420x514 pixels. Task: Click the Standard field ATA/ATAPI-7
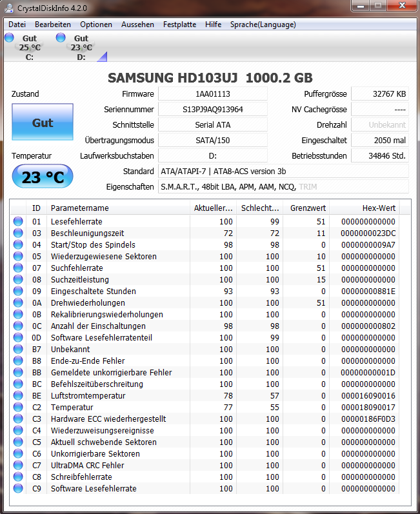tap(284, 171)
